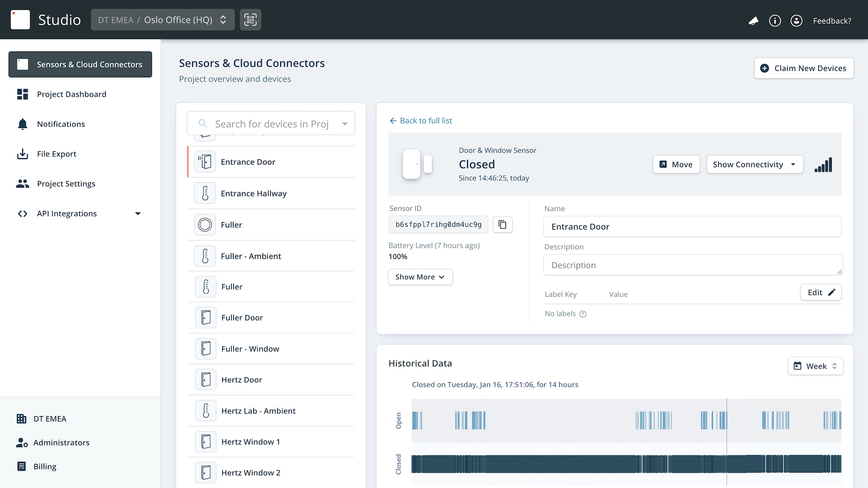
Task: Open the announcements megaphone icon
Action: tap(753, 21)
